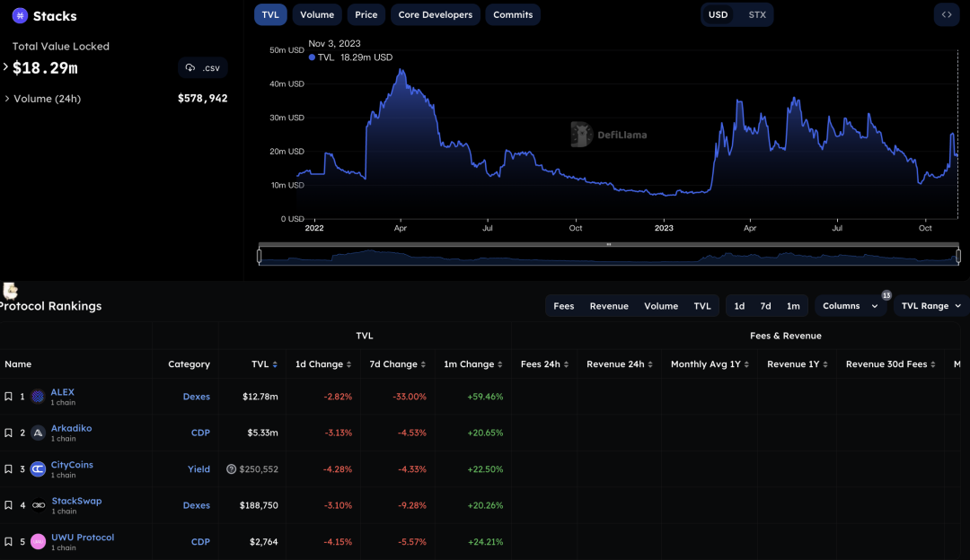Click the UWU Protocol logo icon
Screen dimensions: 970x560
pyautogui.click(x=37, y=541)
